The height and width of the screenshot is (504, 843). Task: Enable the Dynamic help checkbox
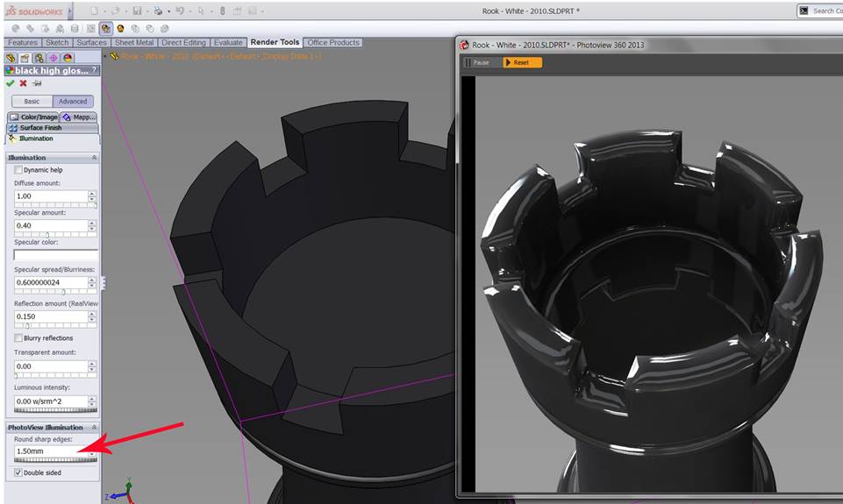click(18, 170)
